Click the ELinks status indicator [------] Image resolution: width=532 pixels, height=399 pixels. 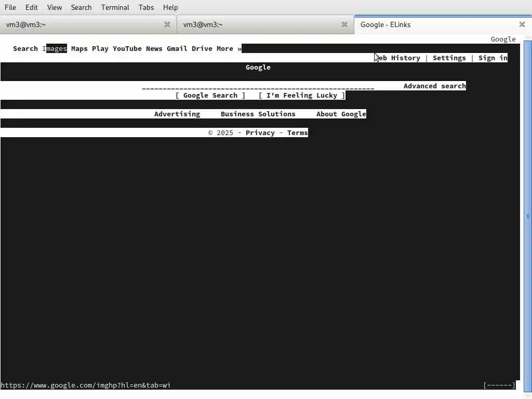point(499,385)
